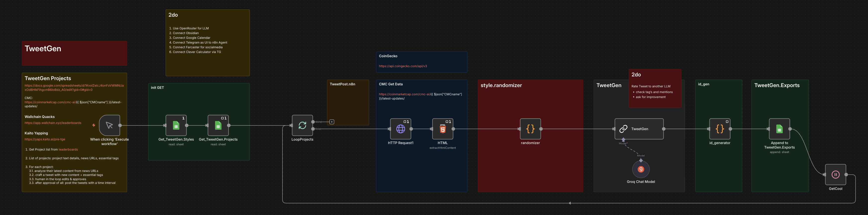
Task: Open the CoinGecko API v3 link
Action: (x=403, y=66)
